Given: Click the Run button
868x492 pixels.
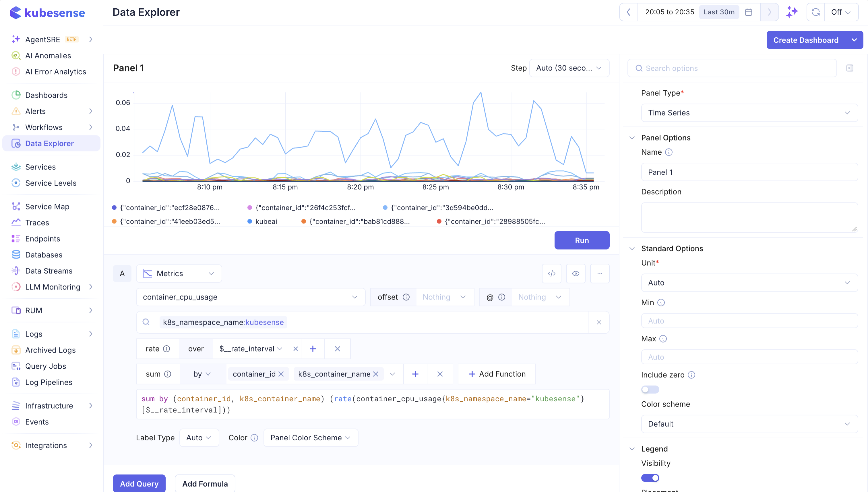Looking at the screenshot, I should tap(582, 241).
